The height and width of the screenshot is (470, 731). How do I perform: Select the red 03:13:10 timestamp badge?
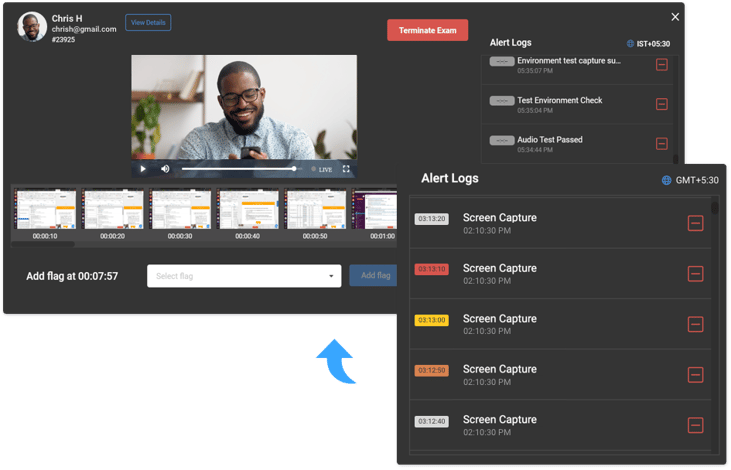432,269
